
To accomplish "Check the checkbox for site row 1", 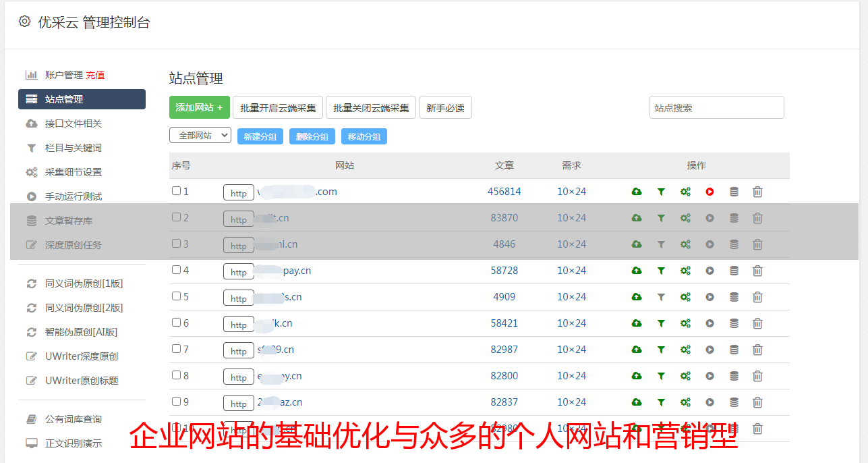I will tap(176, 191).
